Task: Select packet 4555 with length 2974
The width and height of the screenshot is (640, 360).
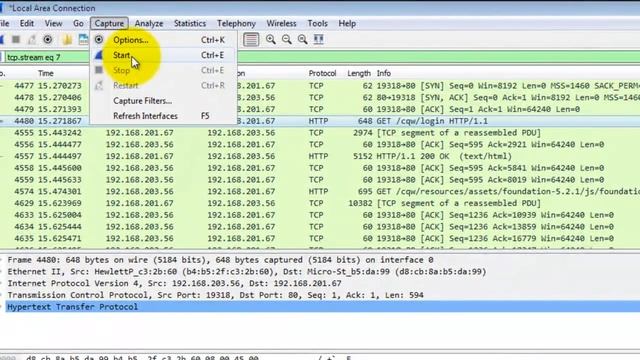Action: pos(320,133)
